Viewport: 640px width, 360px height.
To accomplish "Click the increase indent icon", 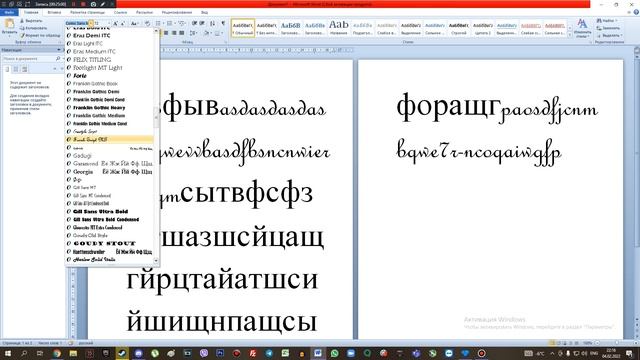I will 202,23.
